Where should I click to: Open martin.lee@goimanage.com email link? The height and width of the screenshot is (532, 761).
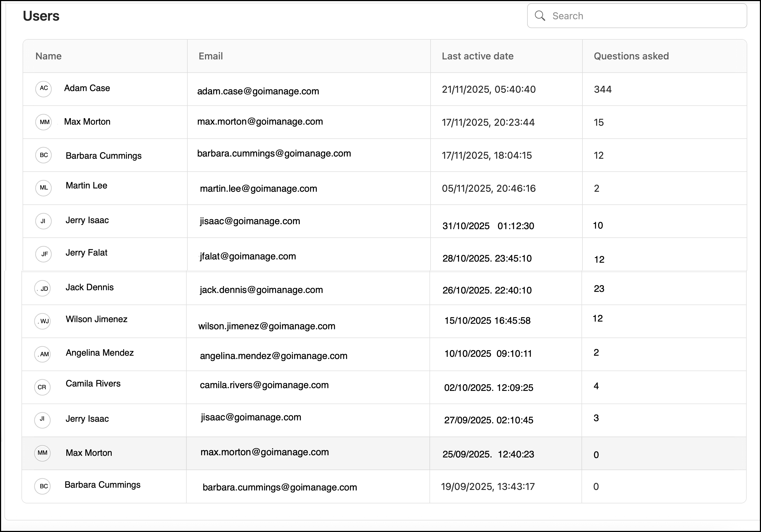(x=258, y=189)
